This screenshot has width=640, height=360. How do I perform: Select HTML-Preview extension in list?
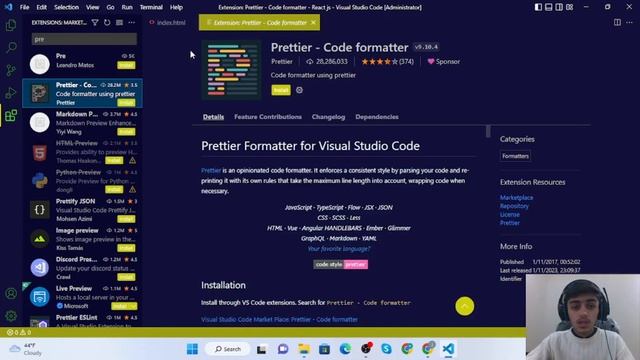[82, 151]
